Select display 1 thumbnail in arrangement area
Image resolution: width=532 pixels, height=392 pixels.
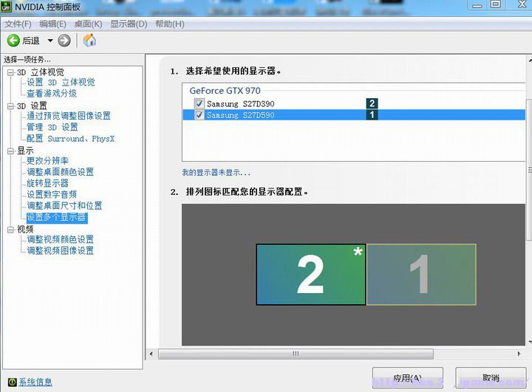421,275
